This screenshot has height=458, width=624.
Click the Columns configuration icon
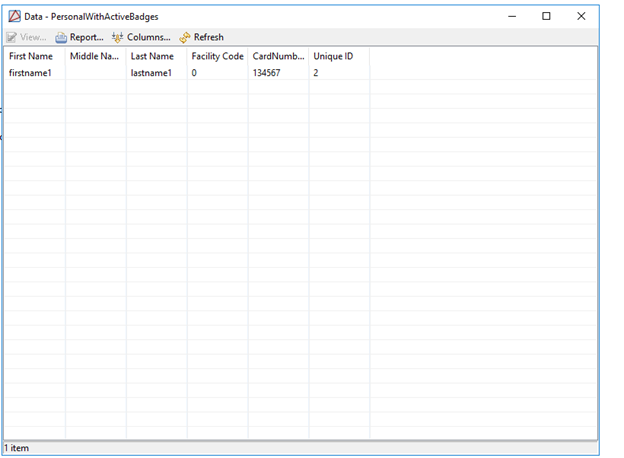click(x=117, y=37)
